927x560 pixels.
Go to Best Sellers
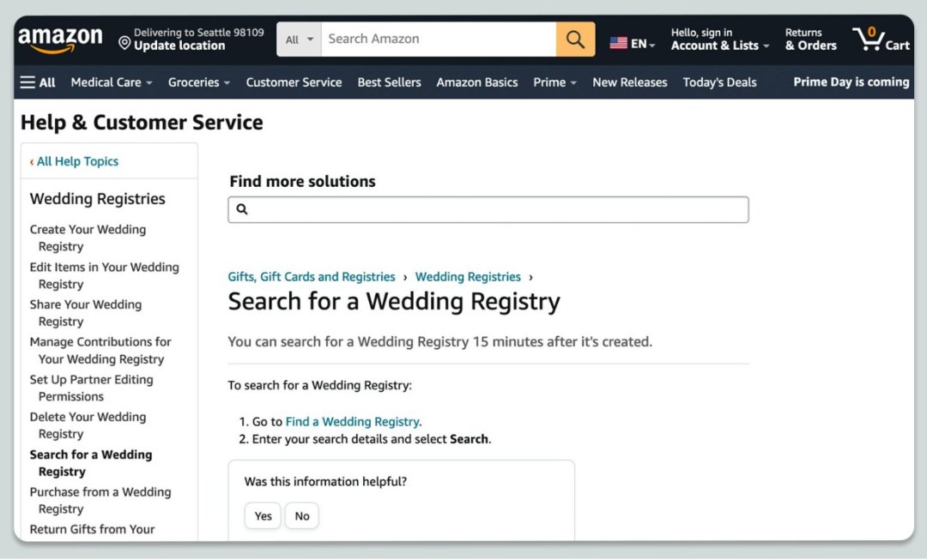pos(389,82)
